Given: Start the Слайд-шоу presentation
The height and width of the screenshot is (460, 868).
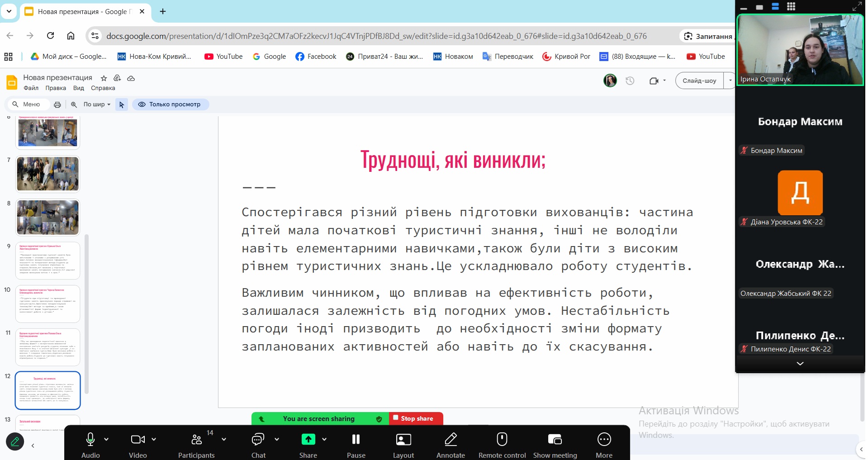Looking at the screenshot, I should (699, 80).
